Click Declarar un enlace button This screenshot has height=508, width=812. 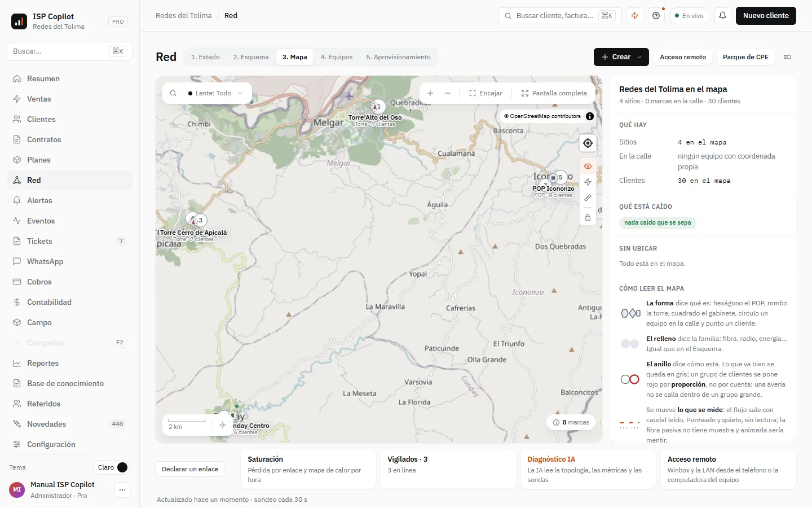(190, 469)
